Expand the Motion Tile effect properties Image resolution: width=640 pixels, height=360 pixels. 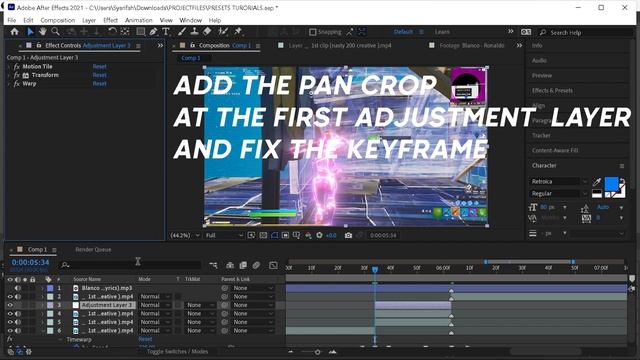point(9,67)
